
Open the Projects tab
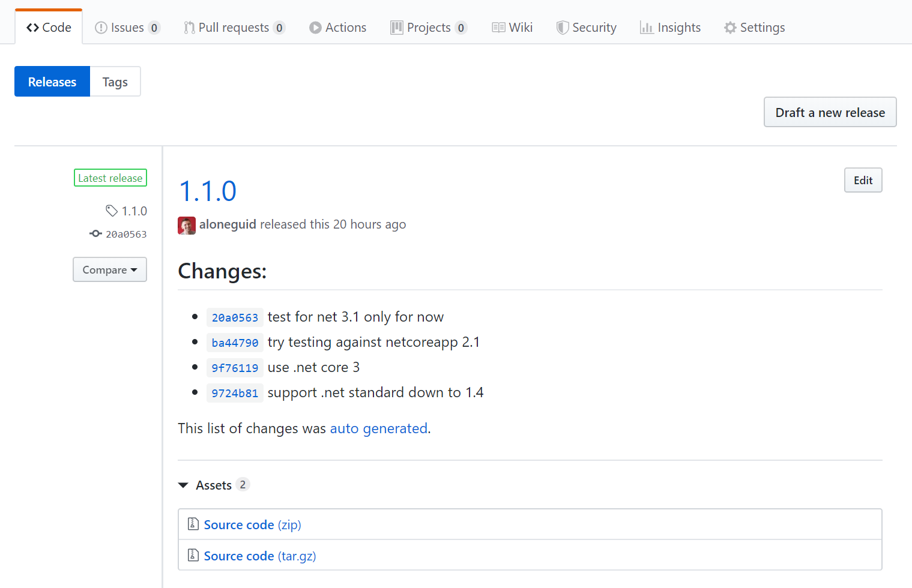coord(429,28)
